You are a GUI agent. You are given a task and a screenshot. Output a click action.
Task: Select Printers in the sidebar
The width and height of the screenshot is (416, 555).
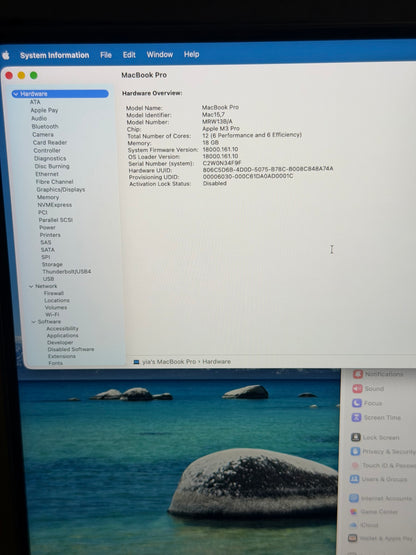click(x=50, y=235)
